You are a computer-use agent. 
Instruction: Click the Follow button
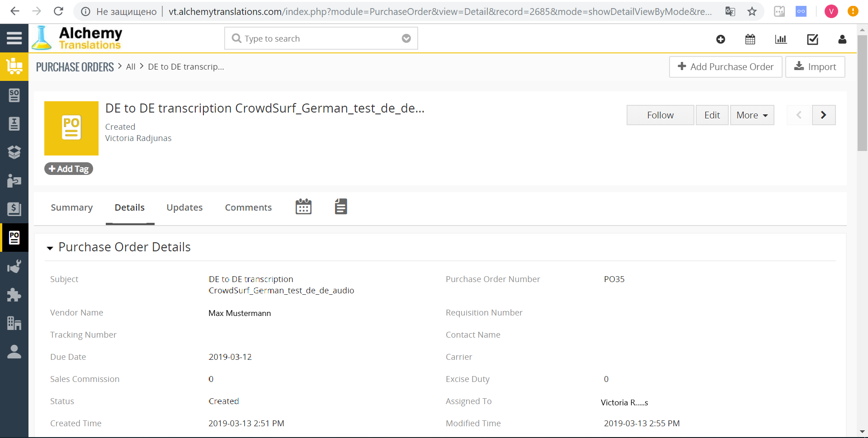coord(660,115)
